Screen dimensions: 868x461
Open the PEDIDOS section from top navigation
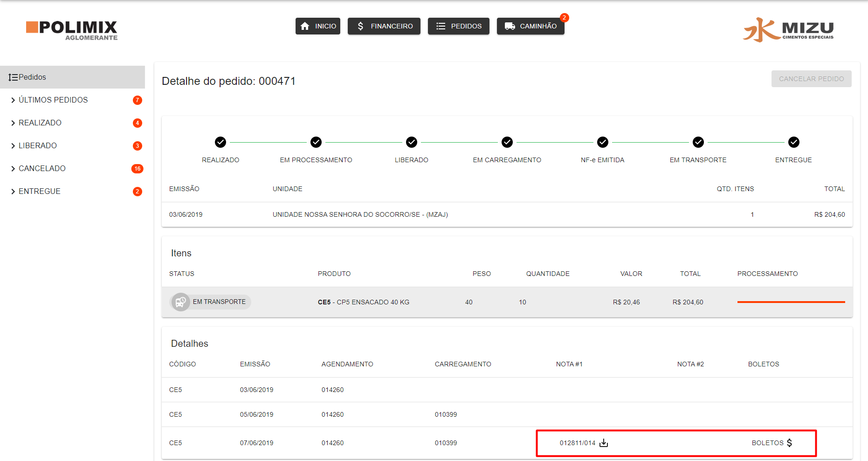459,26
